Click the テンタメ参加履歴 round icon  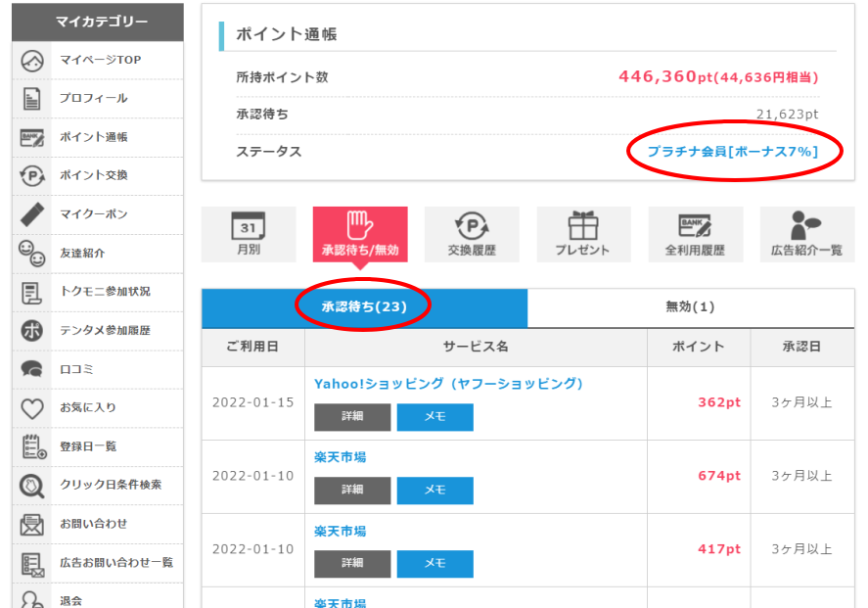(x=32, y=331)
